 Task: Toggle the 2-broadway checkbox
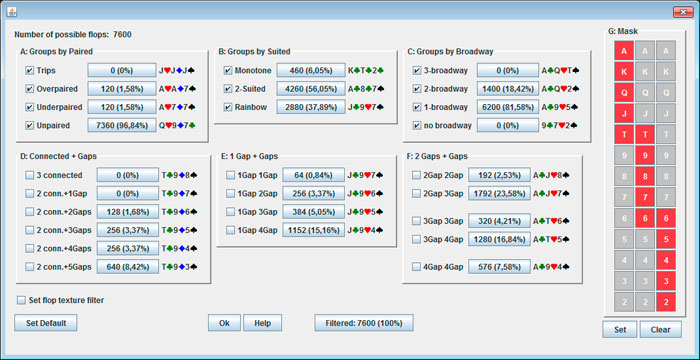tap(417, 89)
